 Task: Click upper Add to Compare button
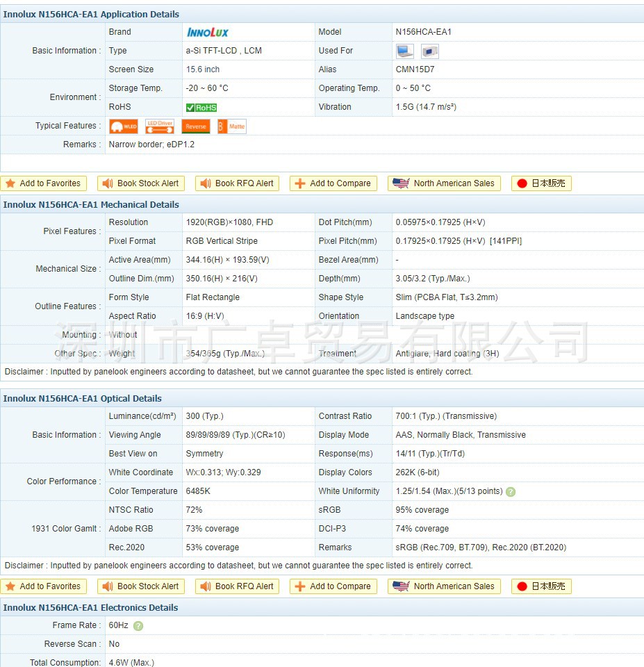[333, 183]
